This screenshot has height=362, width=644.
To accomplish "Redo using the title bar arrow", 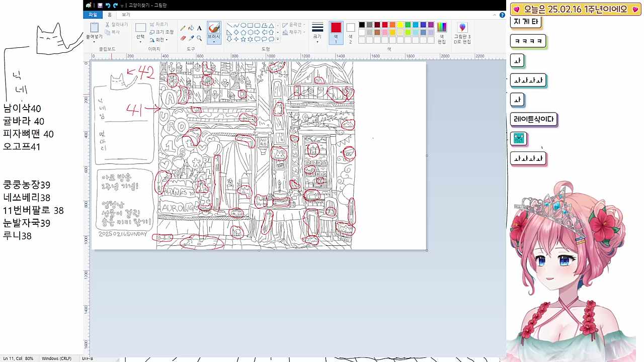I will (115, 5).
